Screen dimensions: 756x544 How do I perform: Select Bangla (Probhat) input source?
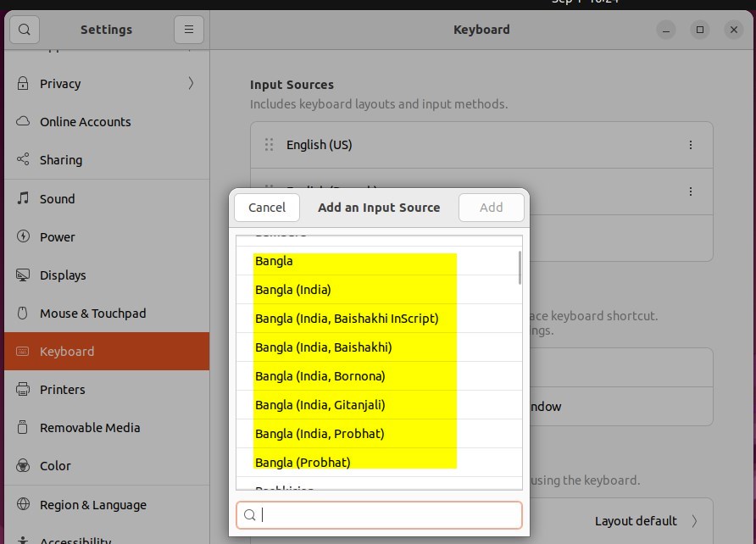(x=303, y=462)
